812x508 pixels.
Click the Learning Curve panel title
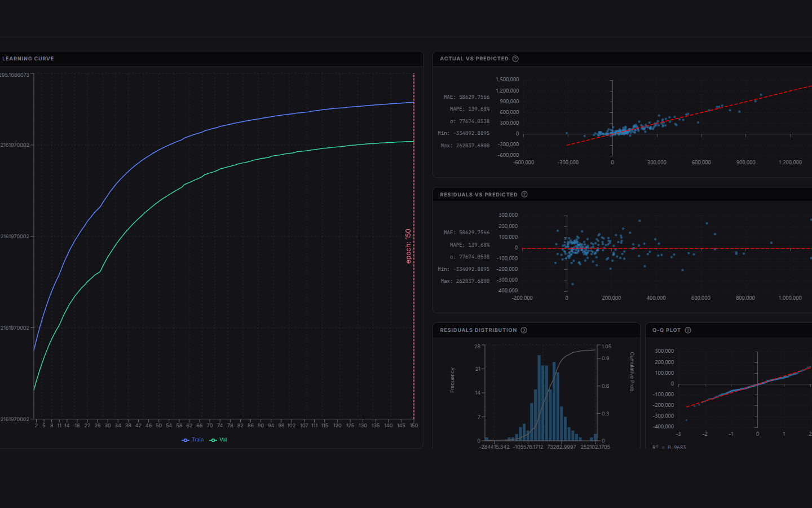tap(28, 59)
